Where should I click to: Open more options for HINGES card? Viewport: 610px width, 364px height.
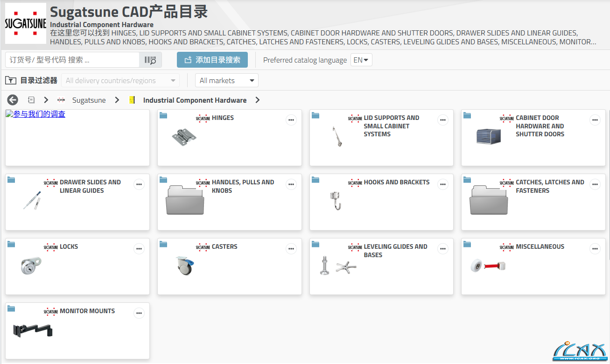(291, 120)
